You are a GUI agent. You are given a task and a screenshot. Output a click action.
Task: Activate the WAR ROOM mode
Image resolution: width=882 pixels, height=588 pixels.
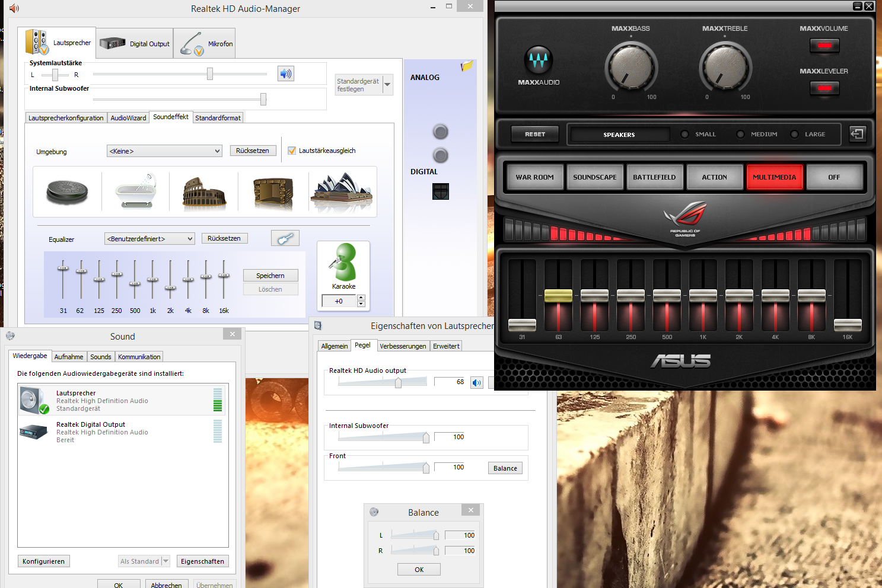tap(534, 177)
